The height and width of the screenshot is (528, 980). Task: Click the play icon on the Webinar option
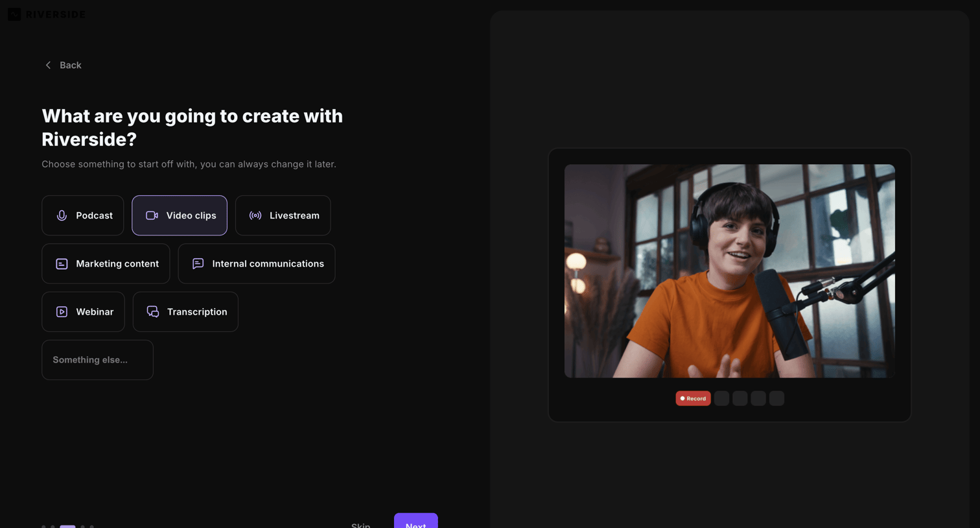(62, 312)
